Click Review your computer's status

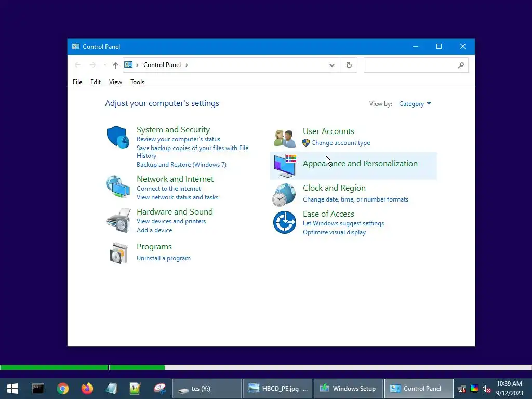(x=179, y=139)
